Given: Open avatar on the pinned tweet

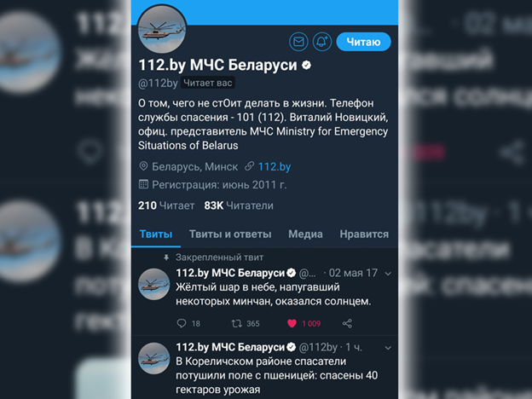Looking at the screenshot, I should [154, 284].
